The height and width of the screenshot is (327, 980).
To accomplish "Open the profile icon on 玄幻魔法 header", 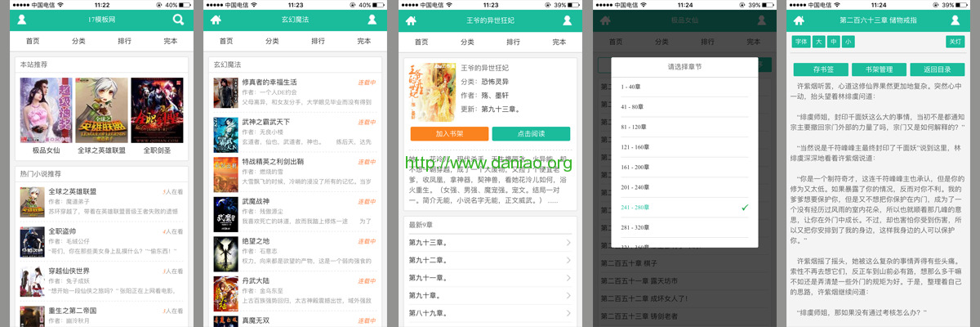I will click(372, 20).
